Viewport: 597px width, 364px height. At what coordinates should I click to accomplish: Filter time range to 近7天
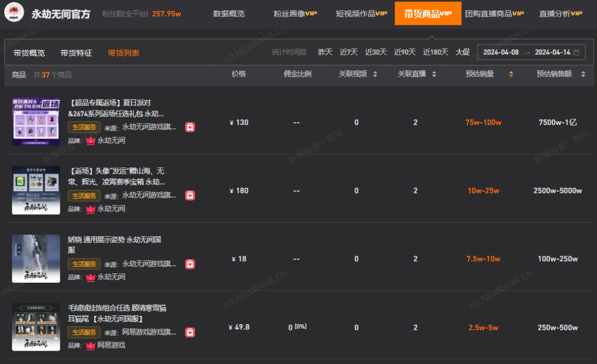pos(349,52)
